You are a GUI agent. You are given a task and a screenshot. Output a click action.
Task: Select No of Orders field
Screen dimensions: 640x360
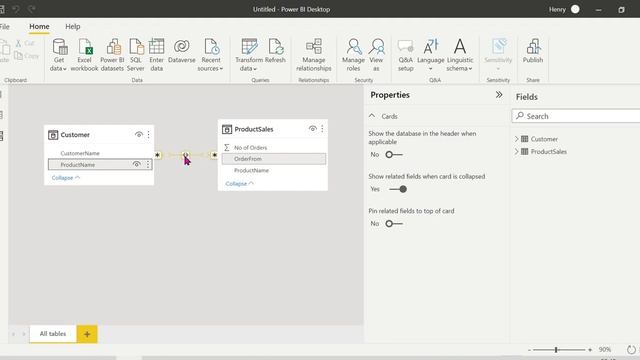[x=274, y=147]
